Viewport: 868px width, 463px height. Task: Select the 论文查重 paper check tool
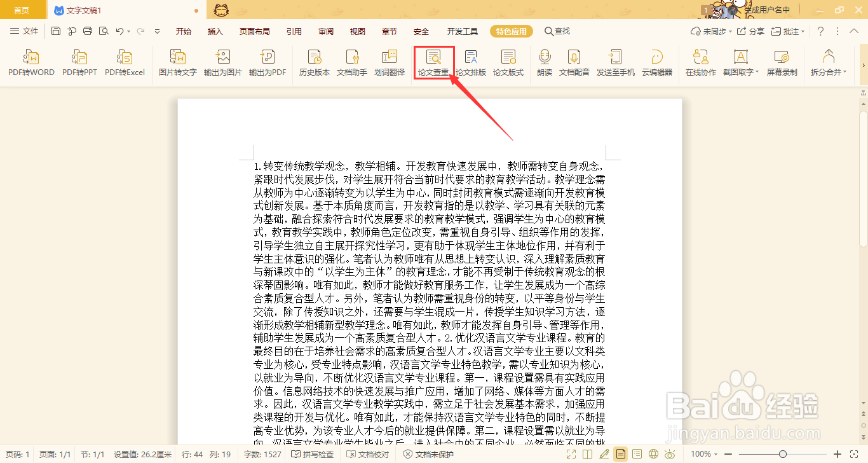(x=433, y=63)
